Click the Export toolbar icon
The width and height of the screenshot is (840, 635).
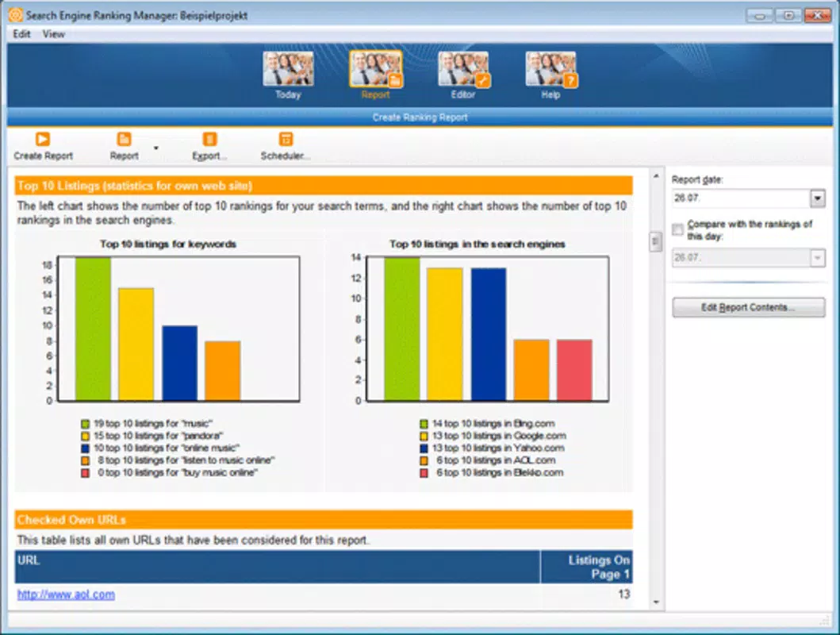[x=209, y=140]
